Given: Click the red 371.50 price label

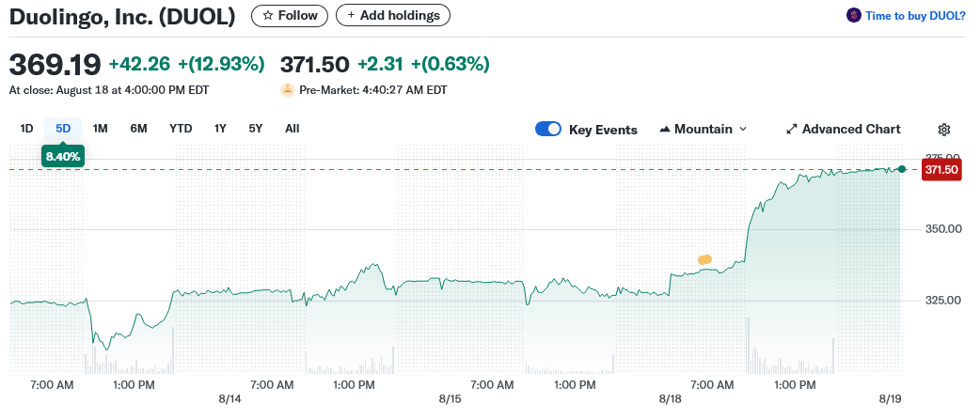Looking at the screenshot, I should pyautogui.click(x=941, y=170).
